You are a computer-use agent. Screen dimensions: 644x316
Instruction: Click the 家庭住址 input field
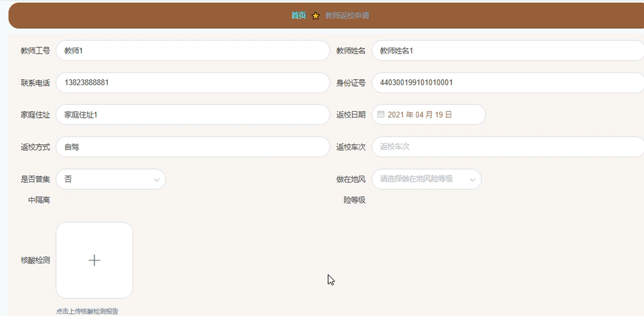pyautogui.click(x=193, y=115)
